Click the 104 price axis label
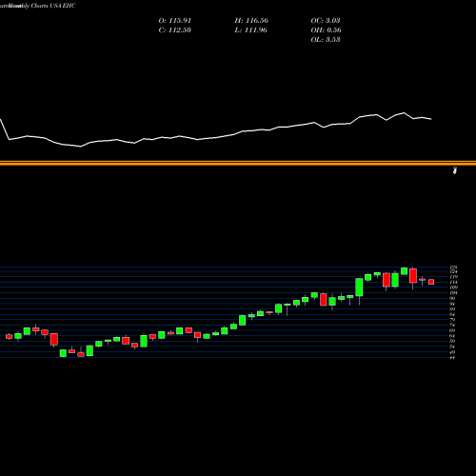Viewport: 476px width, 476px height. 454,293
